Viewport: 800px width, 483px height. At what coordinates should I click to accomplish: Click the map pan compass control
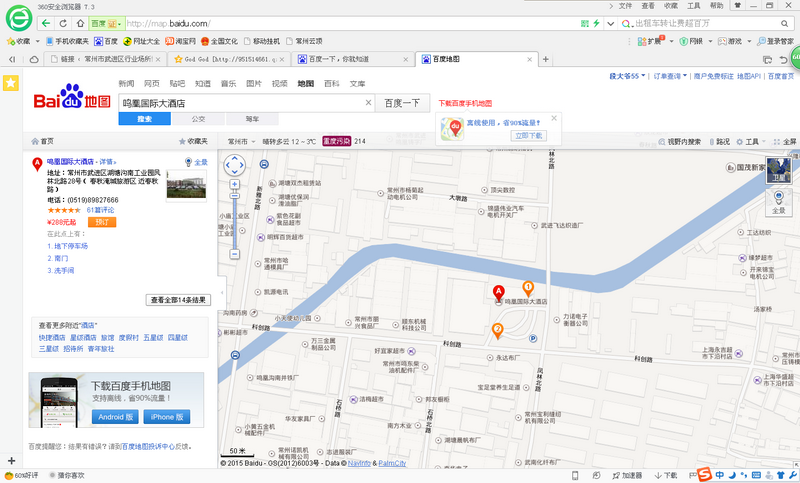[235, 165]
